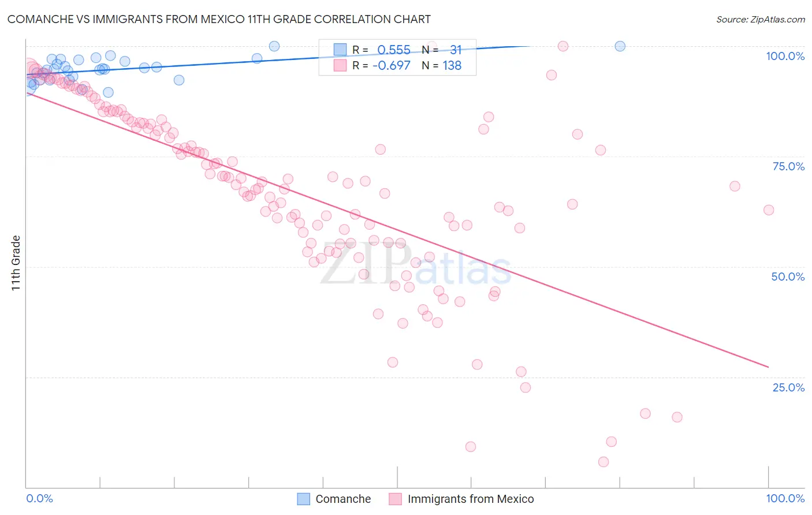The image size is (812, 515).
Task: Select the Comanche legend label
Action: coord(343,499)
